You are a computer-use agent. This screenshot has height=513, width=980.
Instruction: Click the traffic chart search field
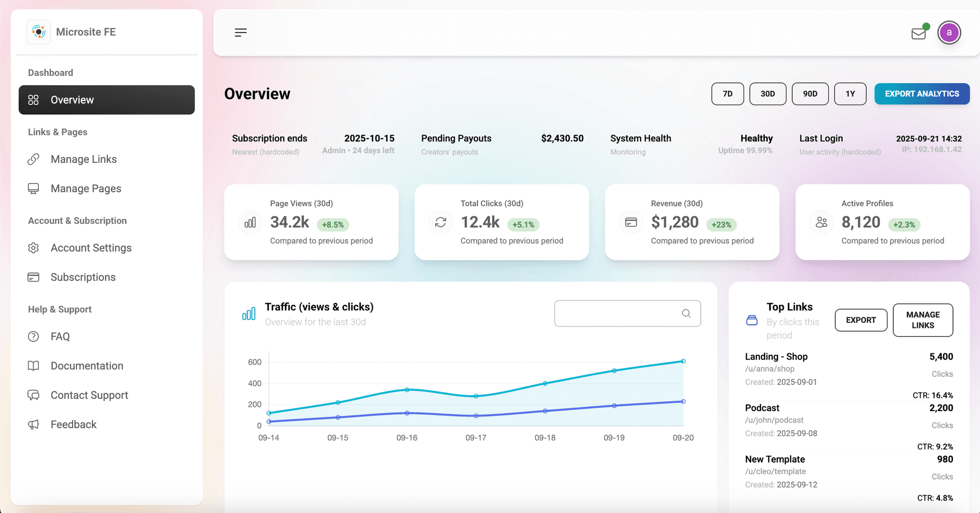coord(618,314)
